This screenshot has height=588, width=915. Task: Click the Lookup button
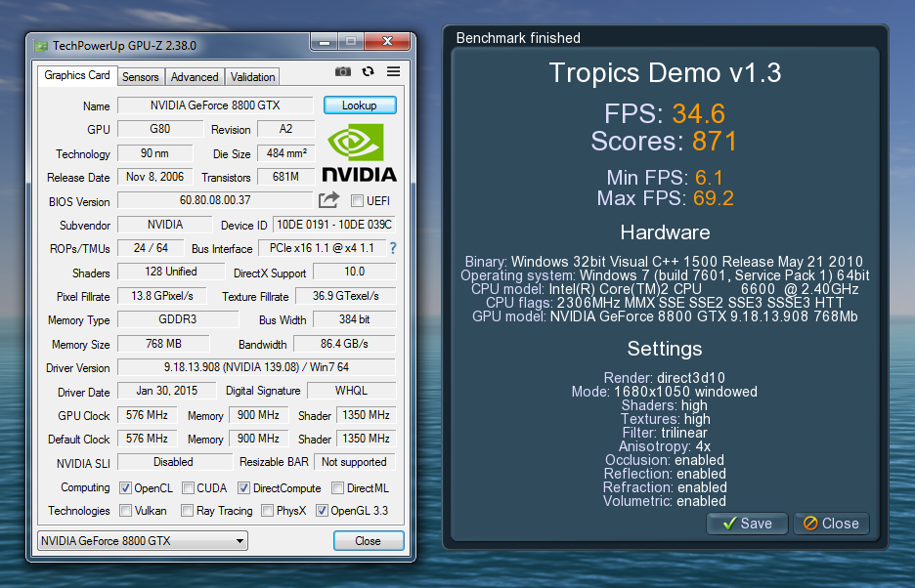tap(360, 105)
